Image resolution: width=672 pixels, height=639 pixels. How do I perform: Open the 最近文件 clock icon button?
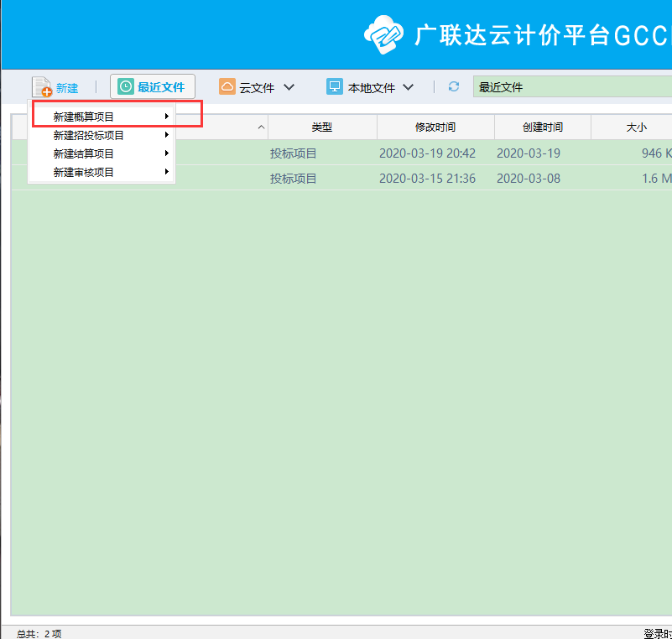click(x=126, y=86)
